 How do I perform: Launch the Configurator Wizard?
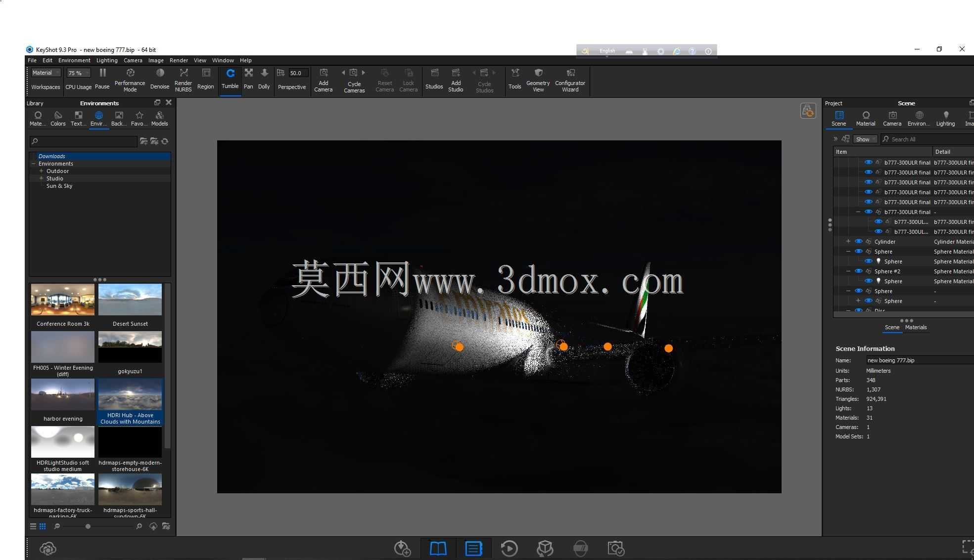tap(570, 80)
